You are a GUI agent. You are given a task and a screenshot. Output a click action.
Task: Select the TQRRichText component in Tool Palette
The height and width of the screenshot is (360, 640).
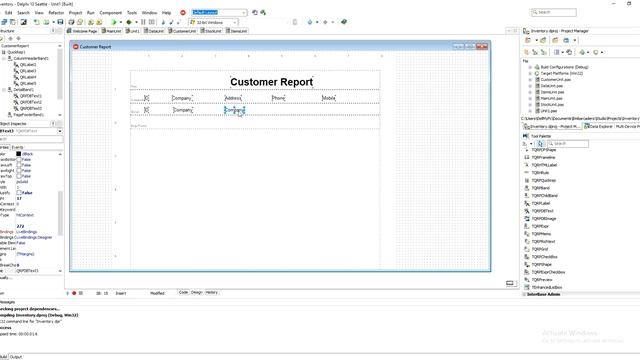click(x=543, y=242)
